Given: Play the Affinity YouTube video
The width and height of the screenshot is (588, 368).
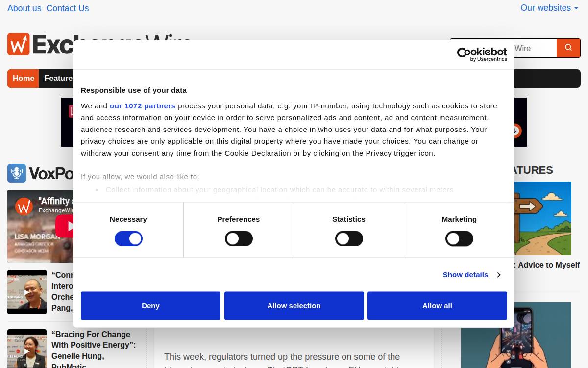Looking at the screenshot, I should (x=65, y=226).
